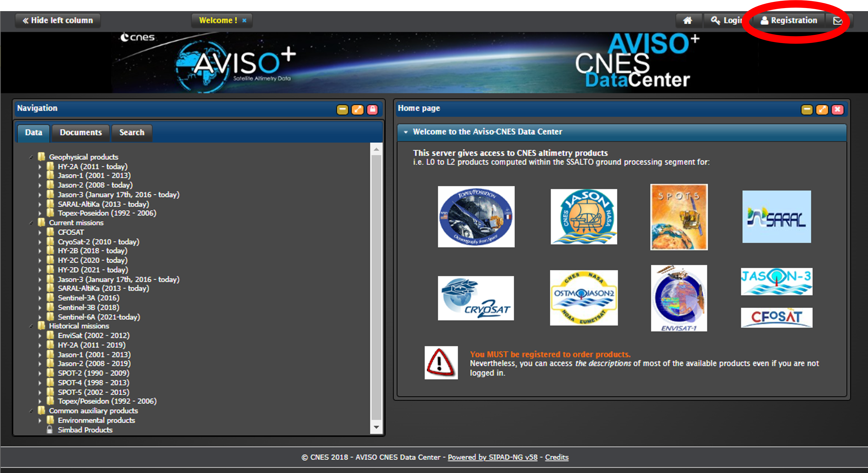The width and height of the screenshot is (868, 473).
Task: Collapse the Welcome to the Aviso-CNES Data Center section
Action: (406, 132)
